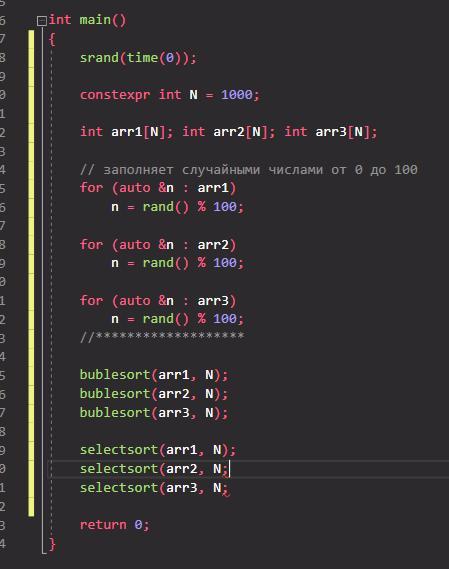Viewport: 449px width, 569px height.
Task: Click the selectsort(arr1, N) call
Action: [158, 450]
